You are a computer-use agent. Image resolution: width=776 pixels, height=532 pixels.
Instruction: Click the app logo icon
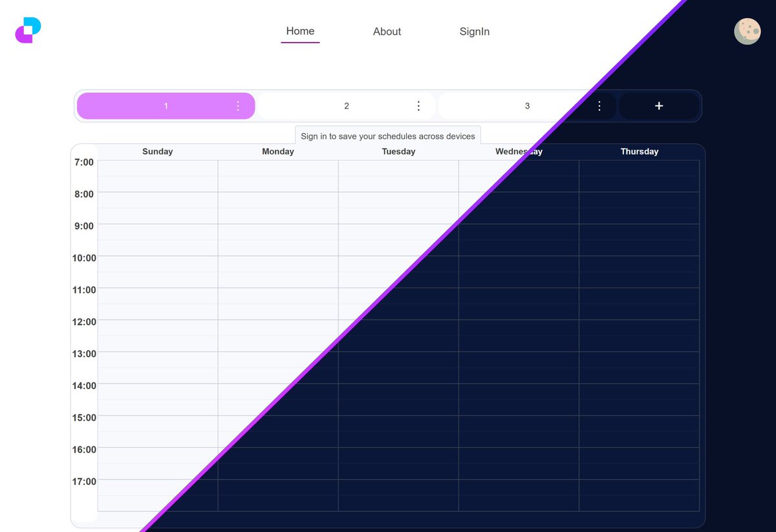point(28,30)
